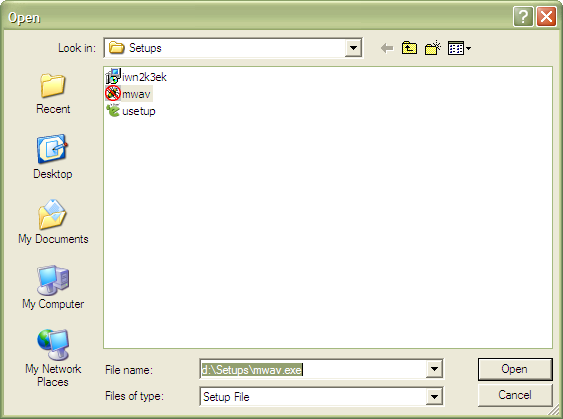Select the iwn2k3ek file
563x419 pixels.
coord(136,76)
